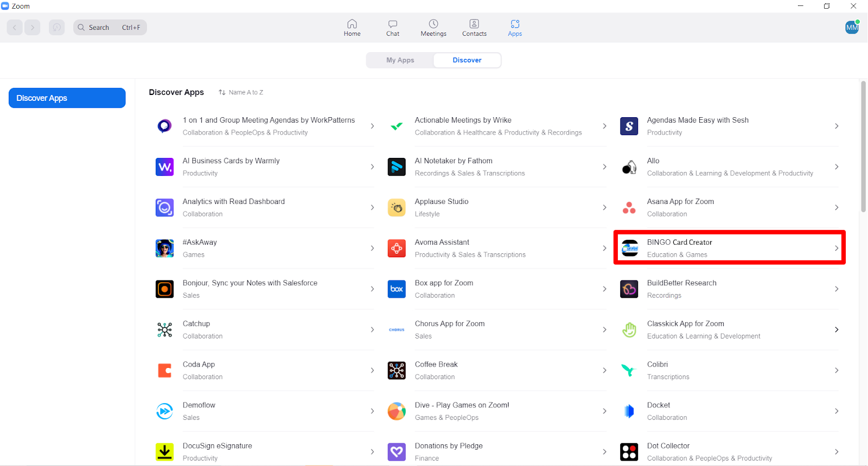Open the Chorus app icon

tap(397, 330)
